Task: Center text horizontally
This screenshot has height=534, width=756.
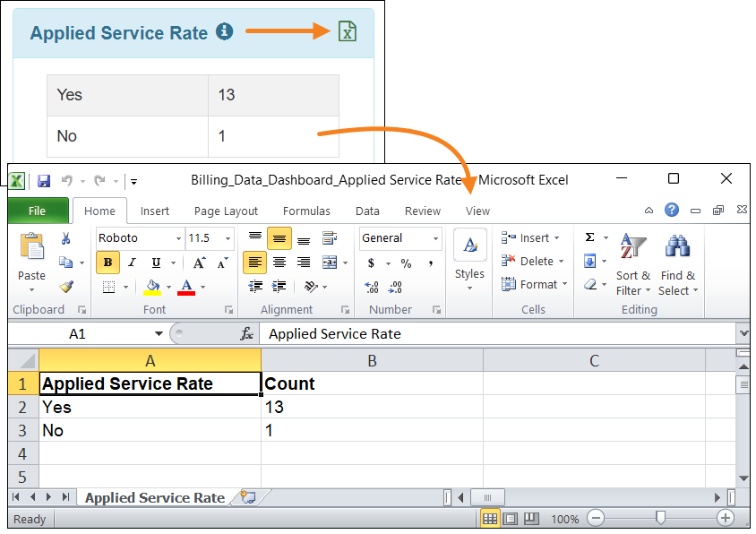Action: point(279,263)
